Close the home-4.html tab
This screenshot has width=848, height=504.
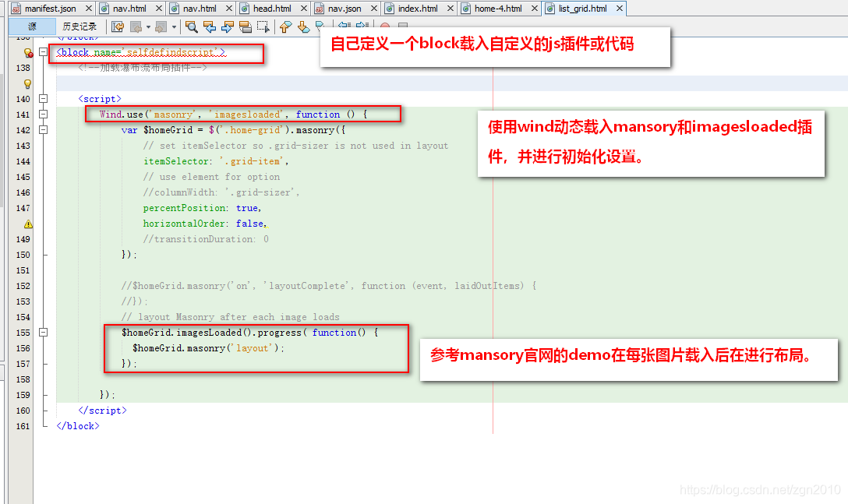[x=535, y=9]
